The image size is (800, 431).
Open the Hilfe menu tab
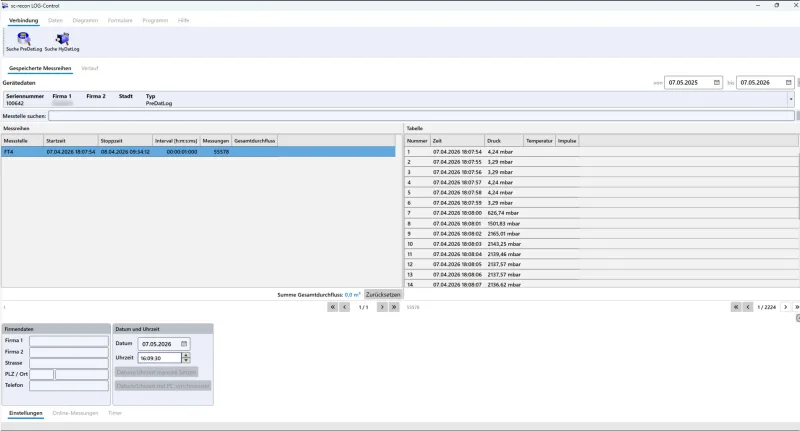184,20
